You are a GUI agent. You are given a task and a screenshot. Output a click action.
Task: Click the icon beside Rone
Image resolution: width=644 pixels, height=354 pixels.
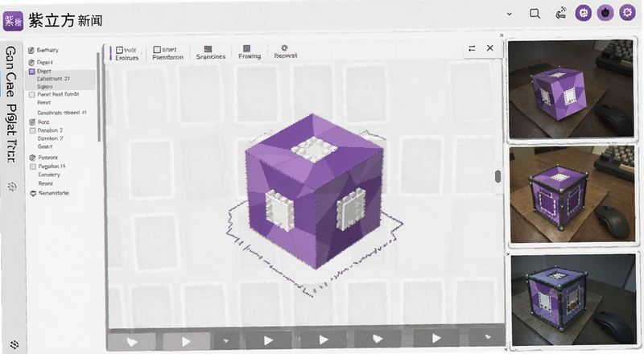32,122
